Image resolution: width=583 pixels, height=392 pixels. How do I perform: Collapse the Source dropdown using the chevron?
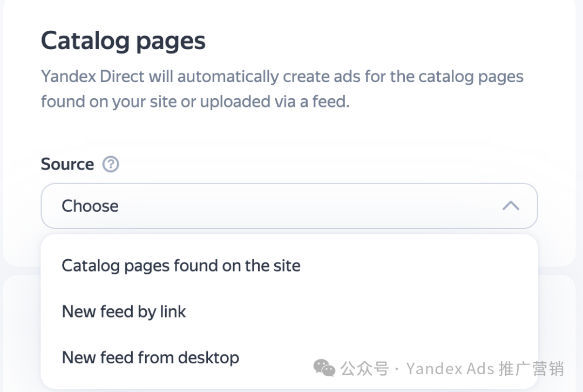[x=511, y=206]
